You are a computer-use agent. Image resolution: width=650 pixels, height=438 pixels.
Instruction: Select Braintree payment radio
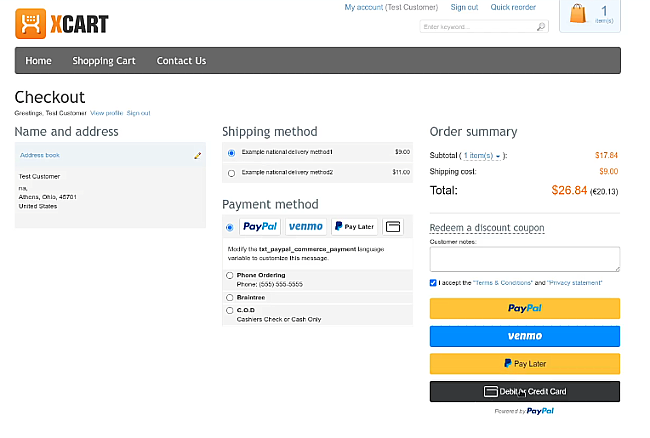tap(230, 298)
